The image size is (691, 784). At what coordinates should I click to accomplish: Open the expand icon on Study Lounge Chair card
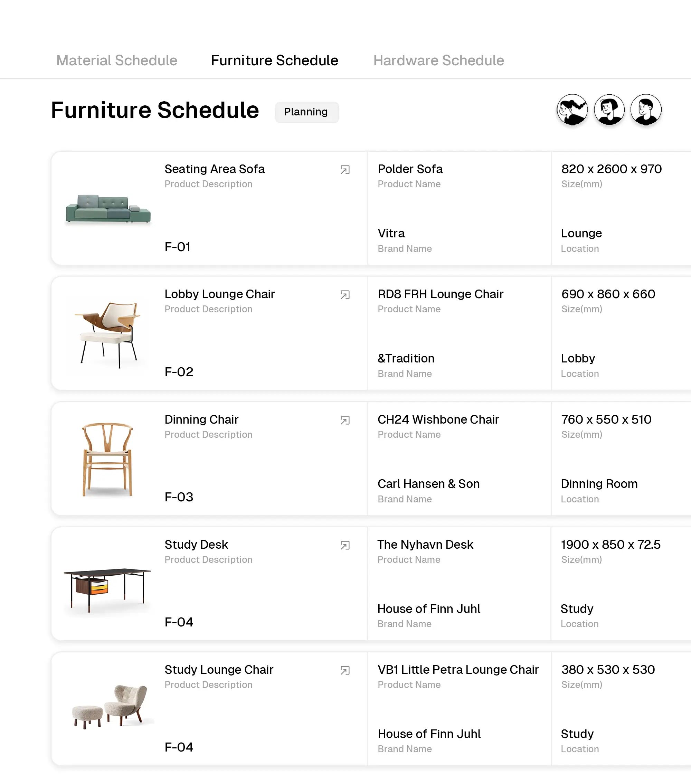point(345,669)
